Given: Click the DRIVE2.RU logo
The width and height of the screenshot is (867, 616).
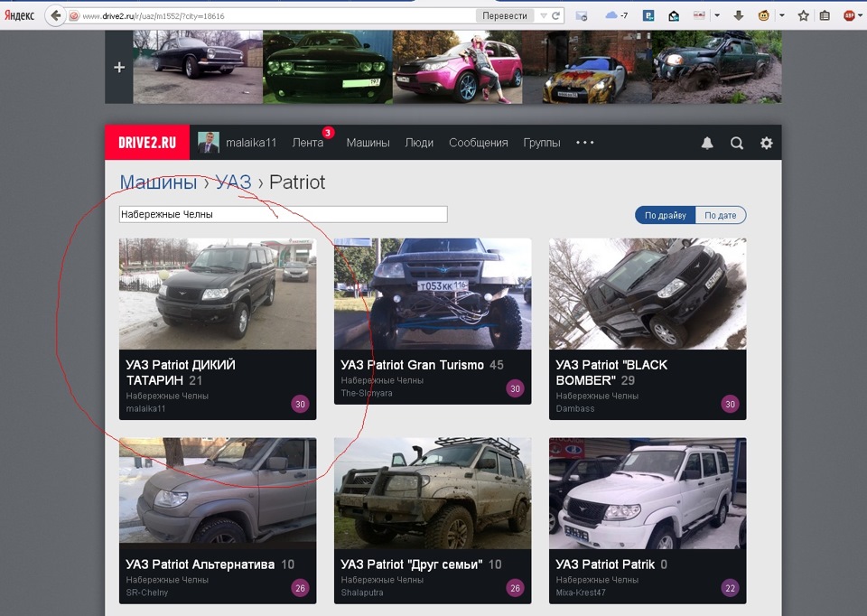Looking at the screenshot, I should point(147,143).
